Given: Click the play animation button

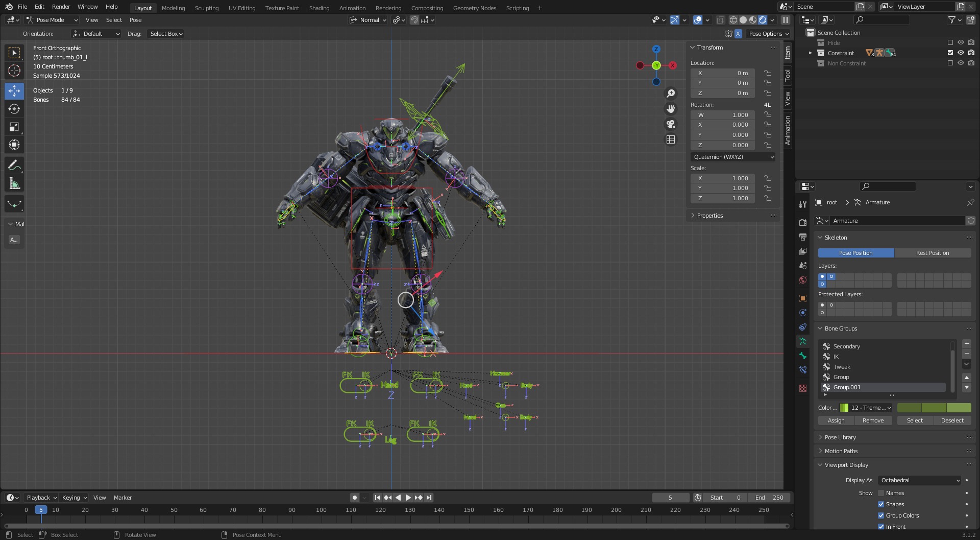Looking at the screenshot, I should point(408,498).
